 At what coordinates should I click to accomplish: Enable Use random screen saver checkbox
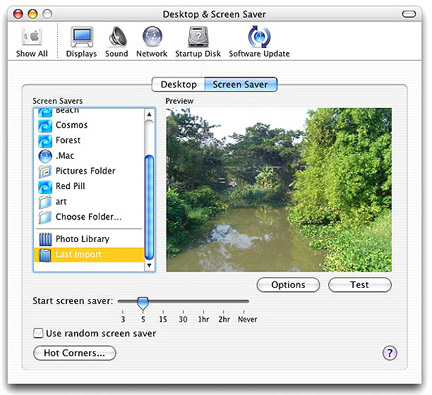(38, 333)
